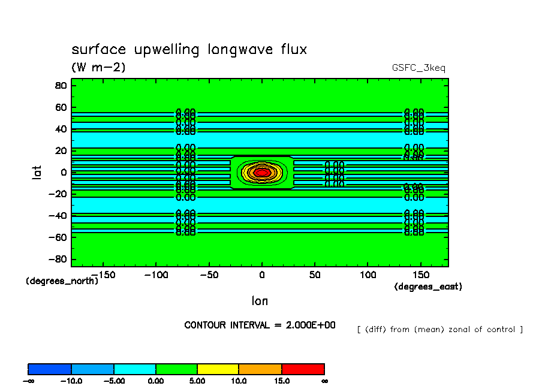Viewport: 542px width, 392px height.
Task: Click the '-150' longitude tick label
Action: click(x=102, y=275)
